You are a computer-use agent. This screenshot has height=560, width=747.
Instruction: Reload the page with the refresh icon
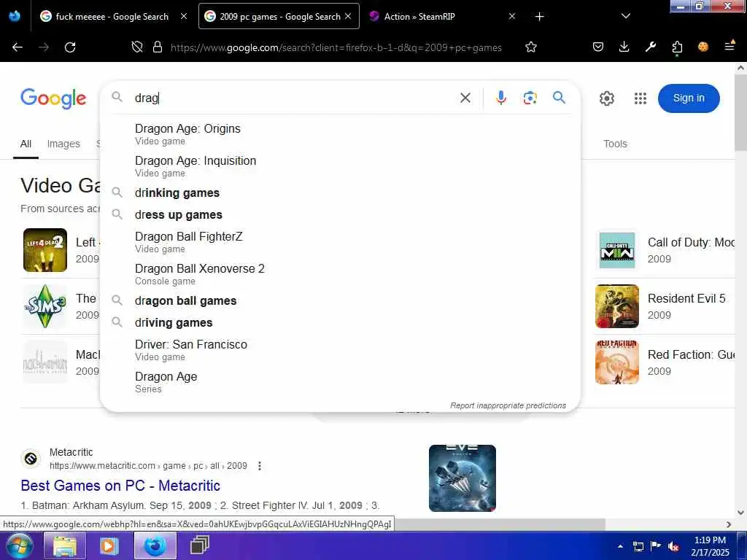tap(70, 47)
